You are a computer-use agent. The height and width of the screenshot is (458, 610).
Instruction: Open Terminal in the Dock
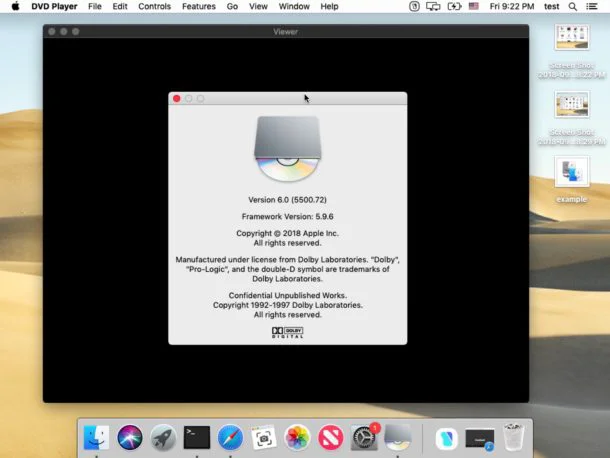coord(197,437)
